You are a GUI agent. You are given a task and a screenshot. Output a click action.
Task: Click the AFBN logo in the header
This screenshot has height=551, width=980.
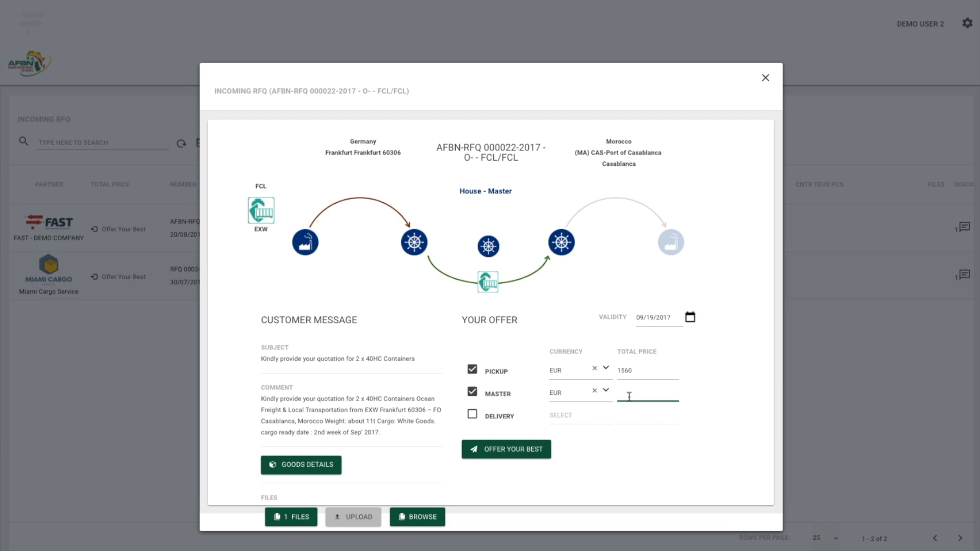coord(29,63)
